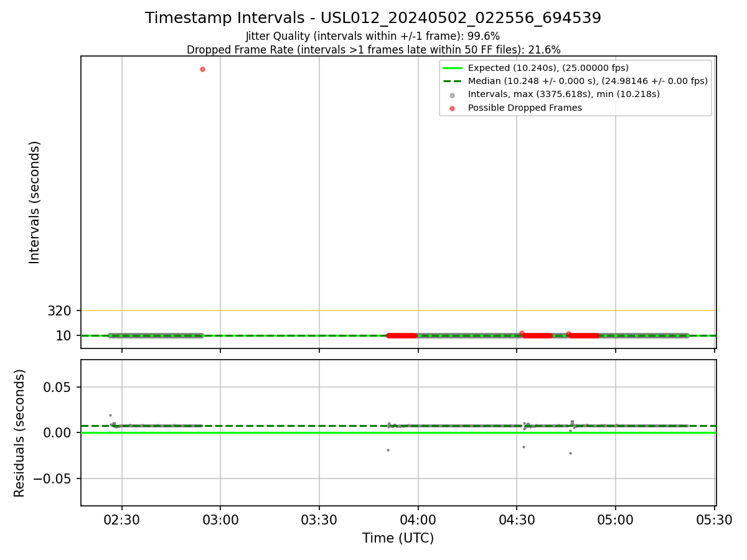This screenshot has width=747, height=560.
Task: Click the 05:30 time tick label
Action: [x=714, y=520]
